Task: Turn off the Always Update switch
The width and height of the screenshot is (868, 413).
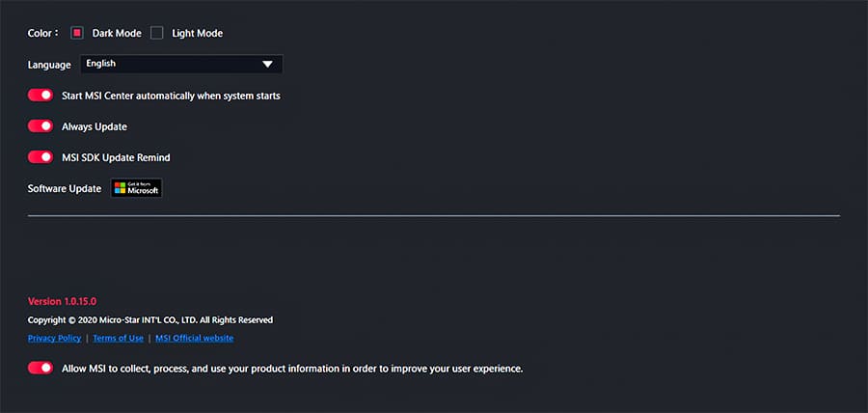Action: (x=41, y=126)
